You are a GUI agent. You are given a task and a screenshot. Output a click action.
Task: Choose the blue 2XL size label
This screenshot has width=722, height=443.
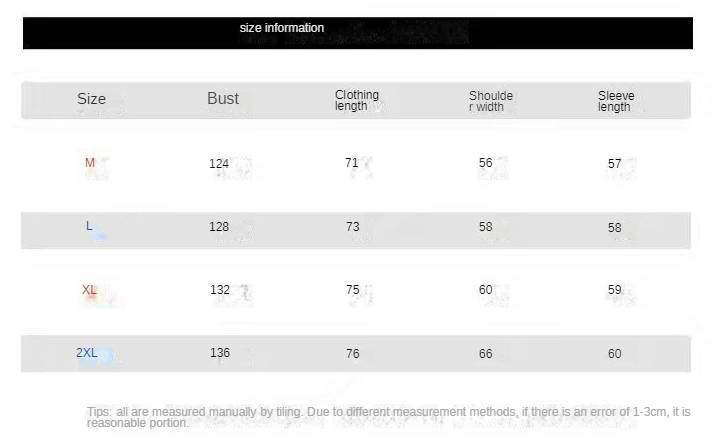87,353
